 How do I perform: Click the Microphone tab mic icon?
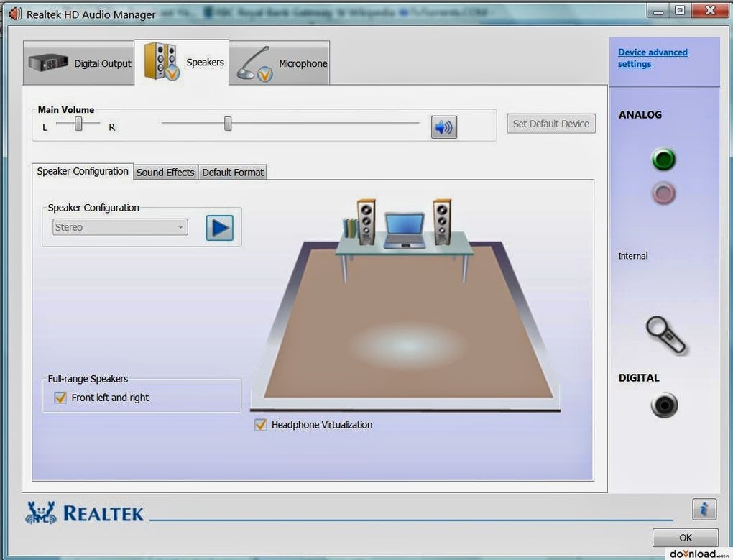point(255,64)
